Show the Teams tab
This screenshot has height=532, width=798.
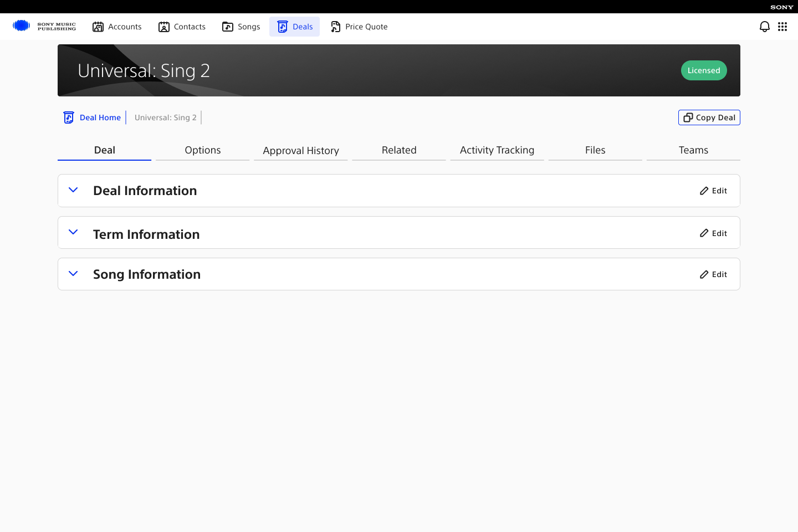[x=693, y=150]
